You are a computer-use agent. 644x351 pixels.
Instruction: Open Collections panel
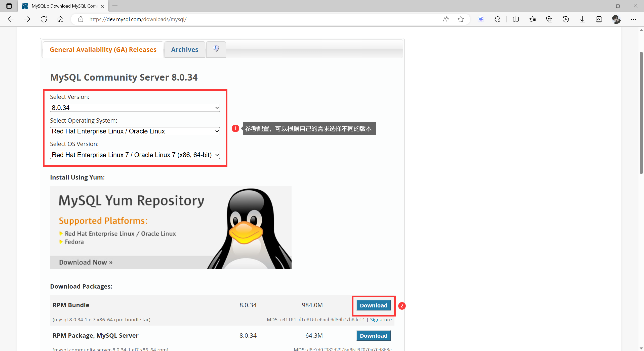(549, 19)
